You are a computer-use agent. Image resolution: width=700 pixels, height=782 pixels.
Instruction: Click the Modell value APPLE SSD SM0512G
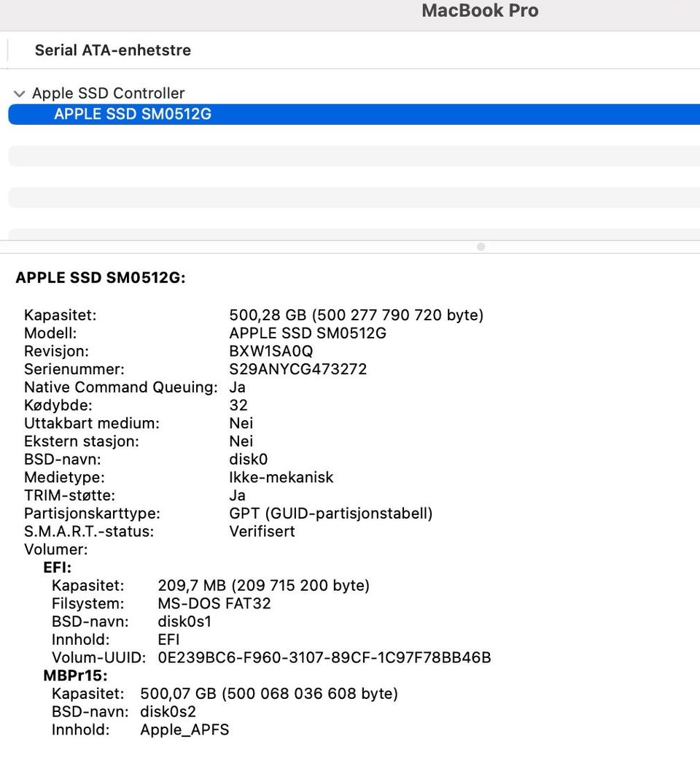pos(308,333)
